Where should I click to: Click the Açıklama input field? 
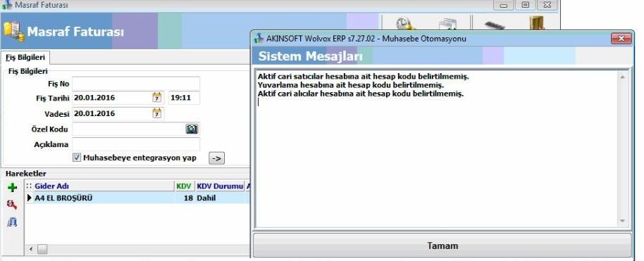point(136,144)
